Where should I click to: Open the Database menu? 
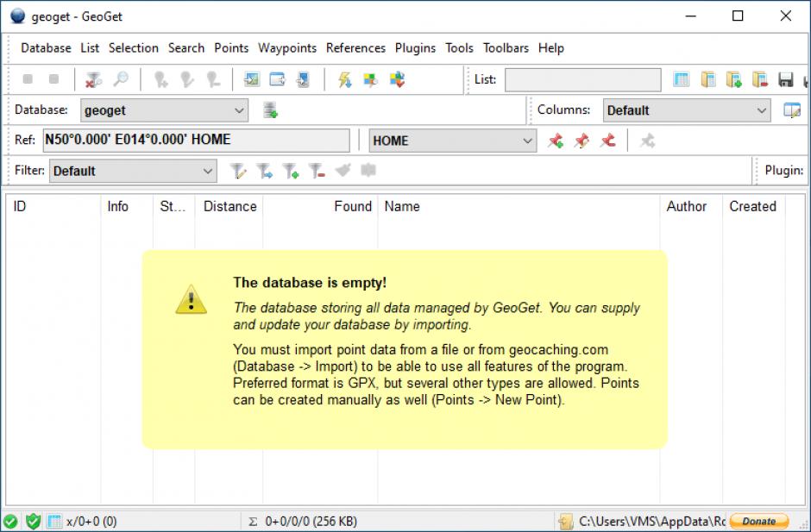coord(46,48)
